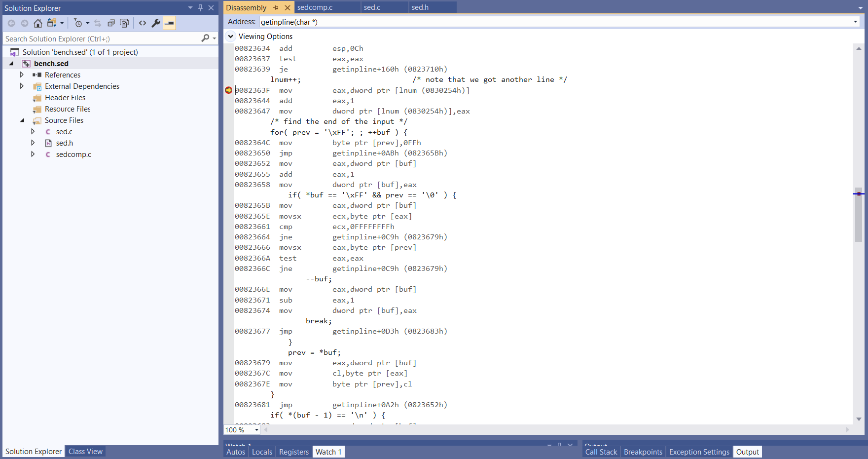Expand the Viewing Options section
Image resolution: width=868 pixels, height=459 pixels.
coord(230,36)
